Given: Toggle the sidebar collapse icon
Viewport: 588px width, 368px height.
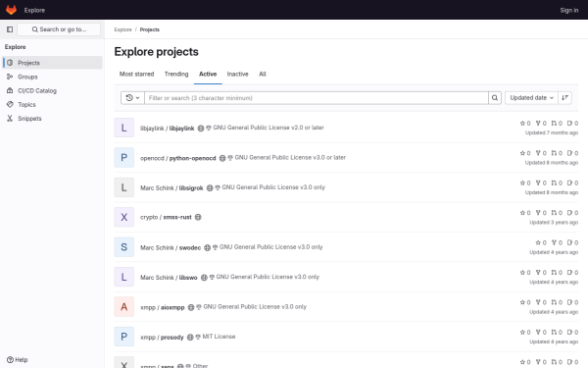Looking at the screenshot, I should click(x=10, y=29).
